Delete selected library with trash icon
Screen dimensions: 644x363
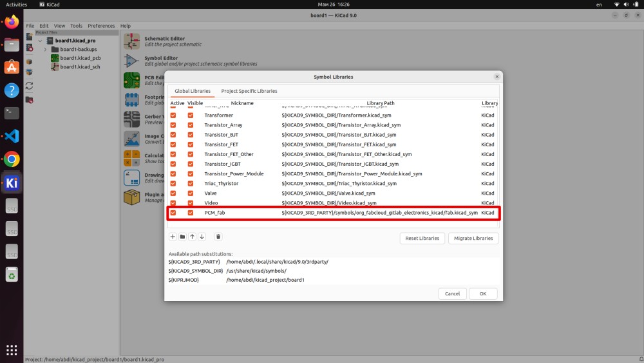[218, 237]
